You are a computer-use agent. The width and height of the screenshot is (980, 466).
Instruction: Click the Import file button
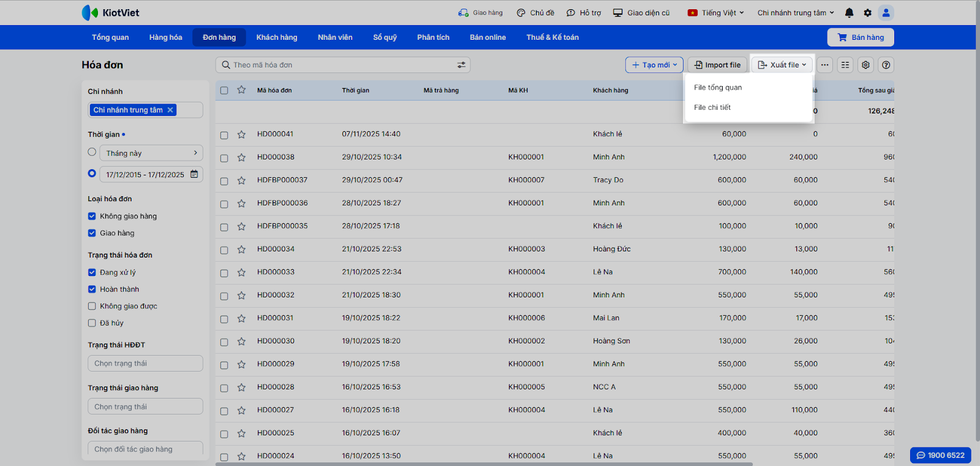coord(717,65)
